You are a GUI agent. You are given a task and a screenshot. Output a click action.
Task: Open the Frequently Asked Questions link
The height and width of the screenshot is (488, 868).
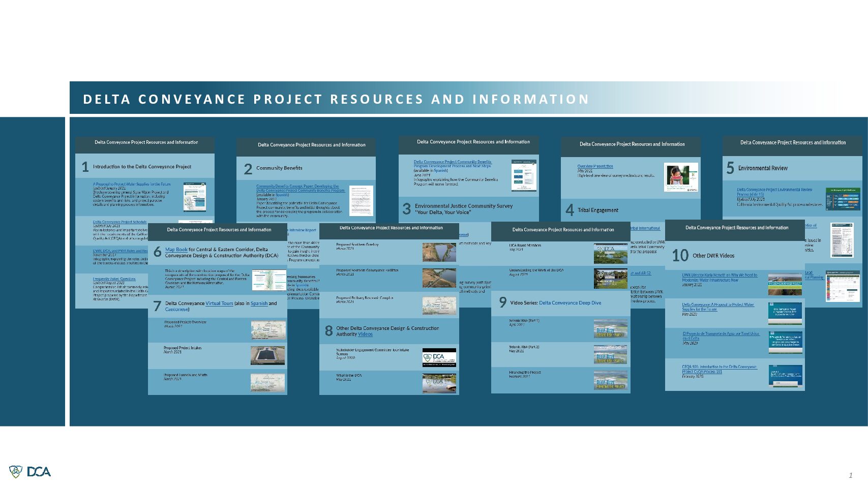pyautogui.click(x=114, y=279)
